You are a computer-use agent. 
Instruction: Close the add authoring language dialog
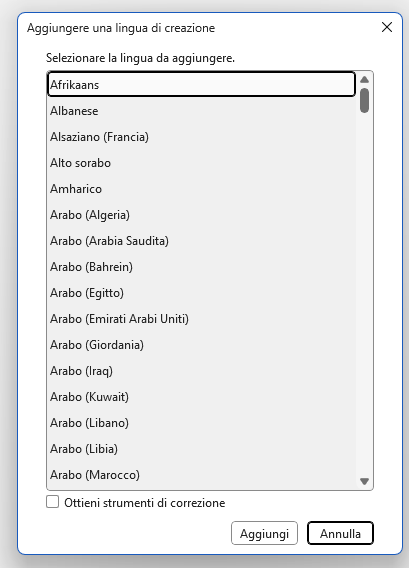[x=387, y=27]
